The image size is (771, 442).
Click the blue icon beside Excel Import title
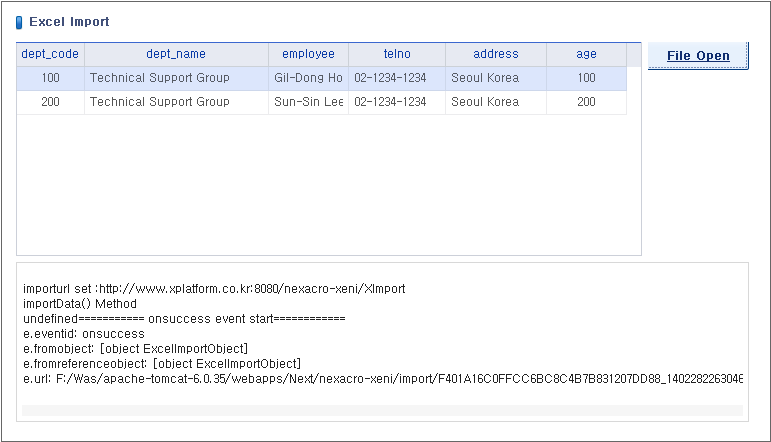(19, 22)
